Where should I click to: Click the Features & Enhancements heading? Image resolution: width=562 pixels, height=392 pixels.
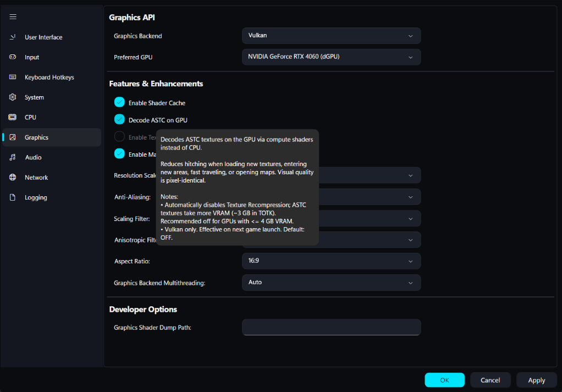[156, 84]
